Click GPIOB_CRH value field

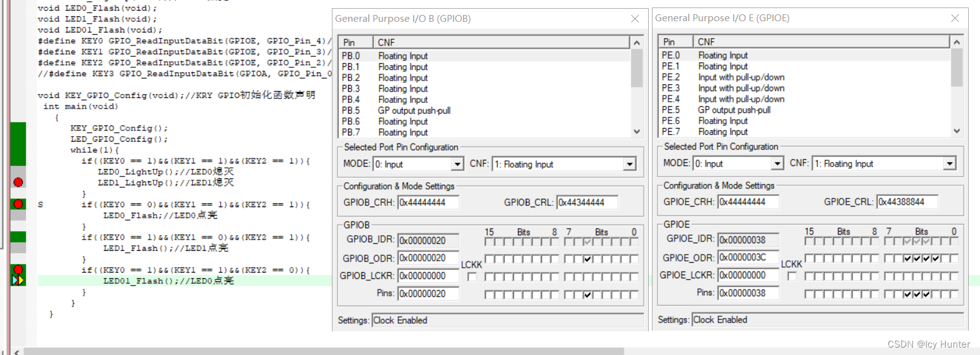429,202
